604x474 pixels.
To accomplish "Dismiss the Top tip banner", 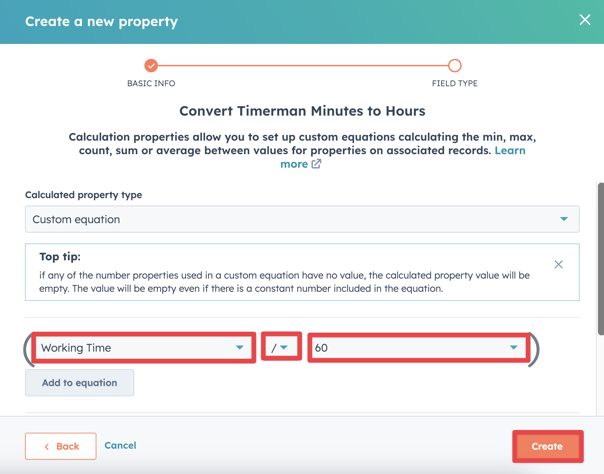I will (559, 265).
